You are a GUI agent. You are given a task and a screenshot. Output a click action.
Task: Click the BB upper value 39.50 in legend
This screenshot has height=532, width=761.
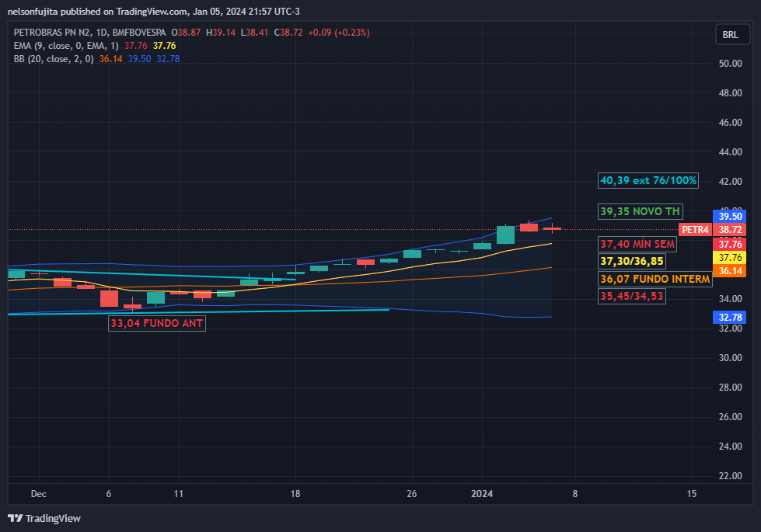(139, 59)
